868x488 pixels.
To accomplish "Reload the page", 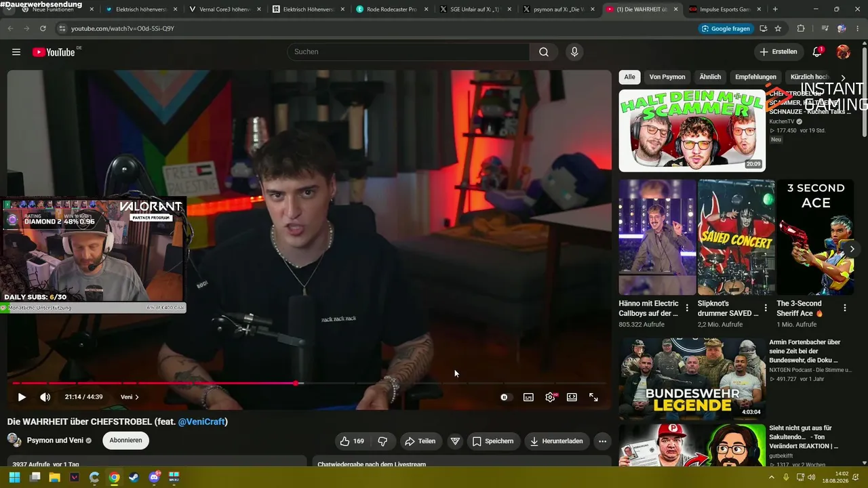I will 43,28.
